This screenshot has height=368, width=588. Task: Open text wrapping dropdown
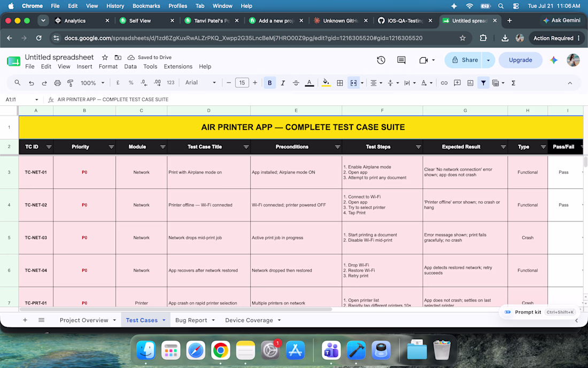(410, 83)
